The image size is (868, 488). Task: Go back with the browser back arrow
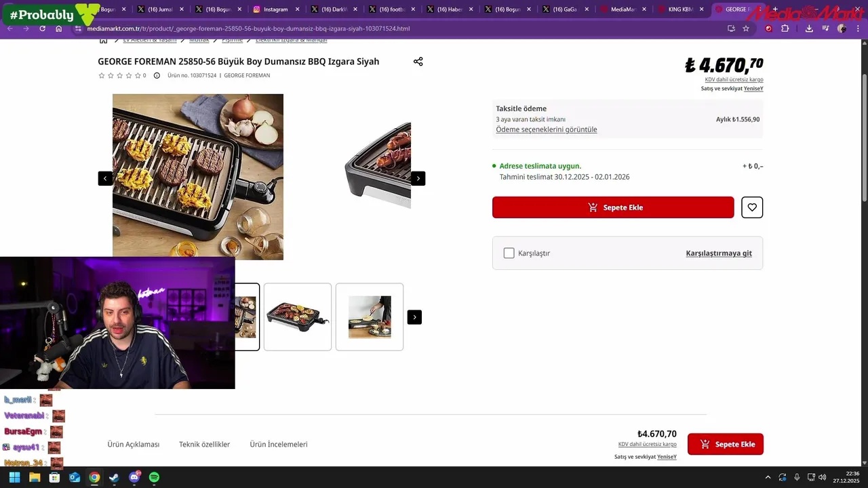click(9, 28)
